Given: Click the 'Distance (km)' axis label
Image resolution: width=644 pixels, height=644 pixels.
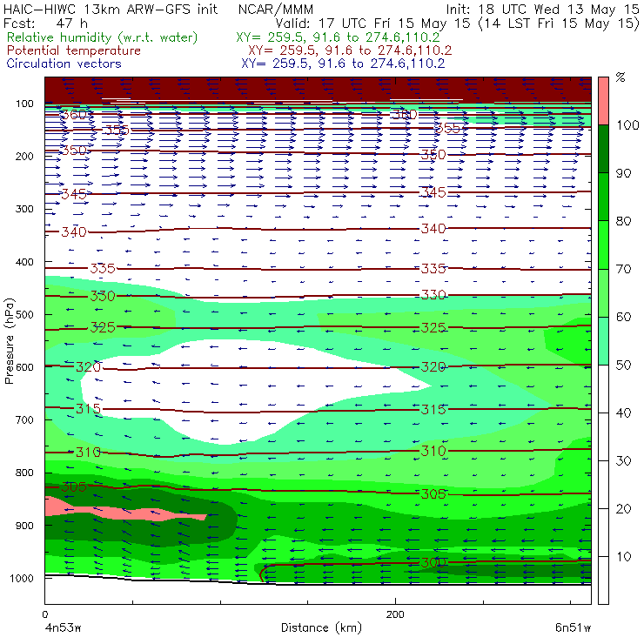Looking at the screenshot, I should (321, 627).
